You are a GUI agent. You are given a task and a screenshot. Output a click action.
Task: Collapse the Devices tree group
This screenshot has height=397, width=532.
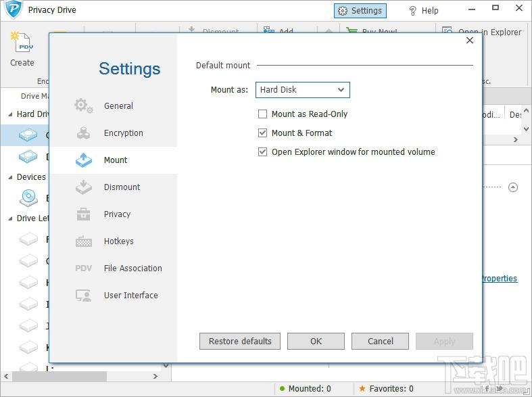11,177
